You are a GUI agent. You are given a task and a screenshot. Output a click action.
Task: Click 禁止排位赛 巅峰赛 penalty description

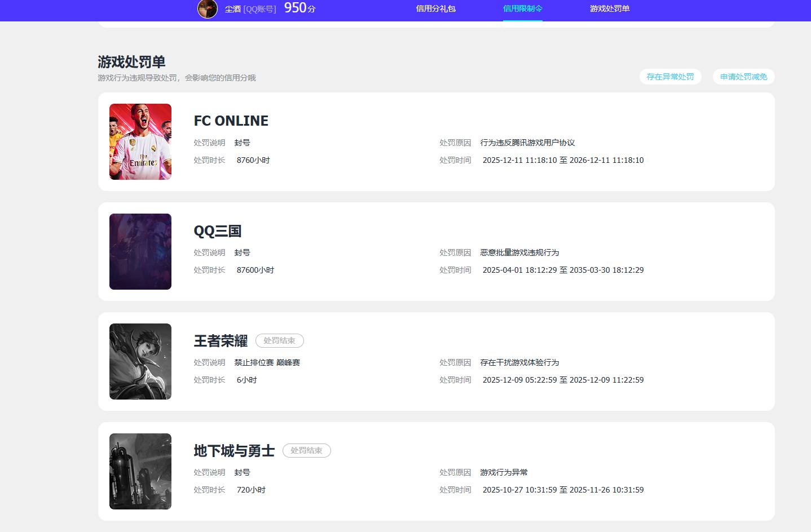coord(267,362)
